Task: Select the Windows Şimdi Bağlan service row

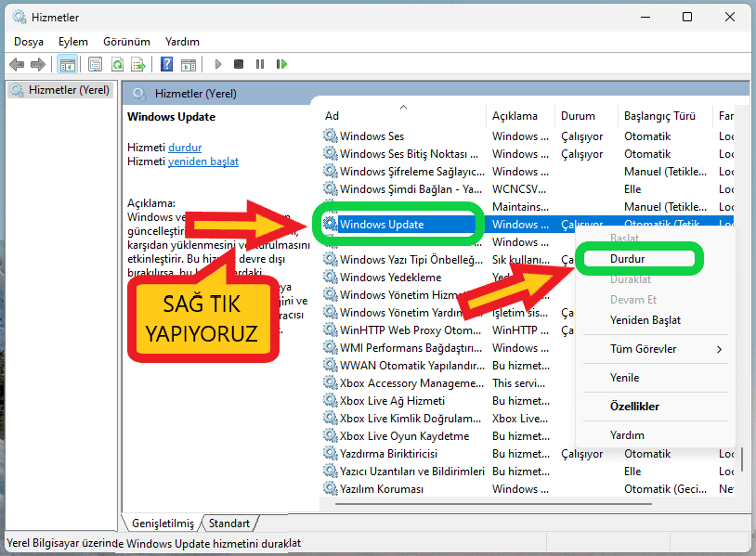Action: (527, 188)
